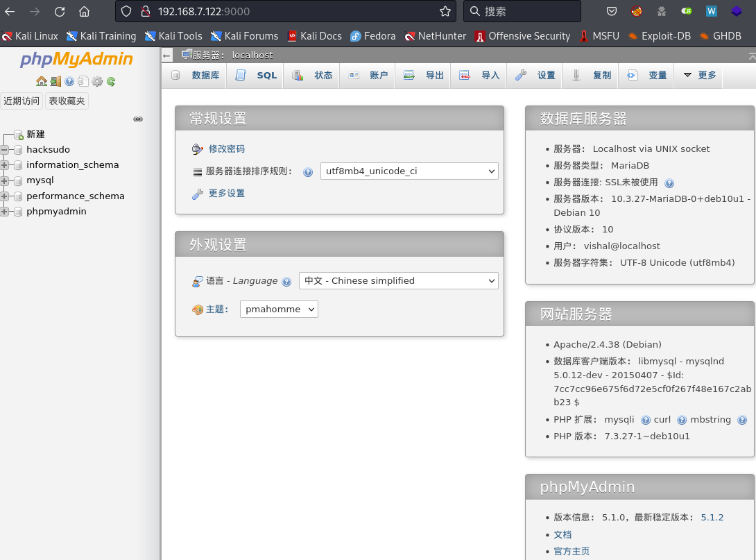The height and width of the screenshot is (560, 756).
Task: Click the 5.1.2 latest version link
Action: coord(712,518)
